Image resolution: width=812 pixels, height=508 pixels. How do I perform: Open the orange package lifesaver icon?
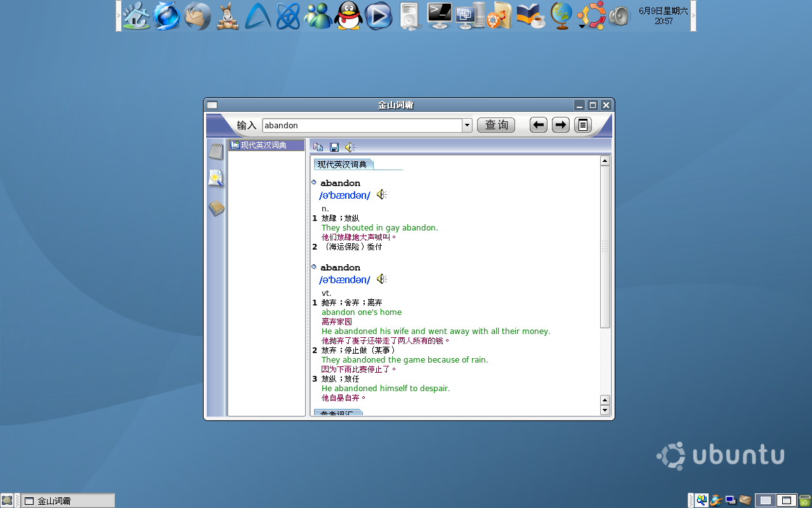(501, 16)
